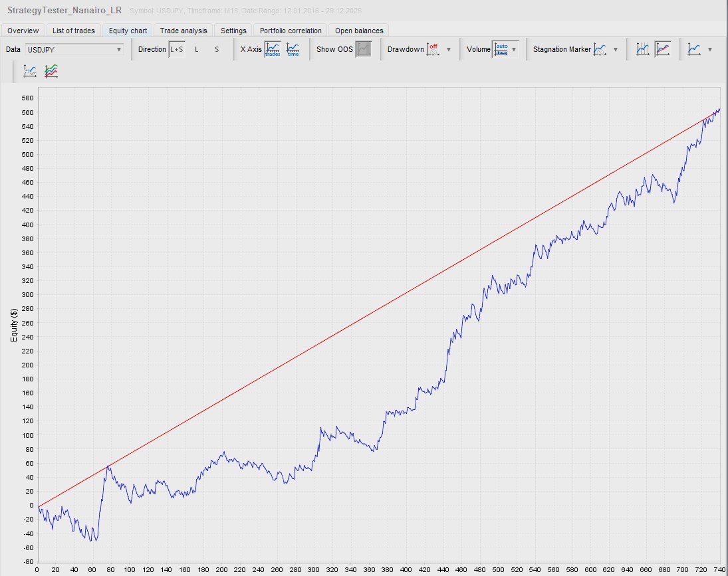Set X Axis to trades mode
Viewport: 728px width, 576px height.
273,49
